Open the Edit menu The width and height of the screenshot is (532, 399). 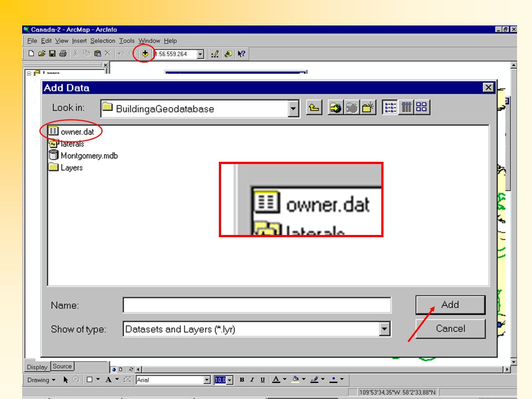coord(46,40)
